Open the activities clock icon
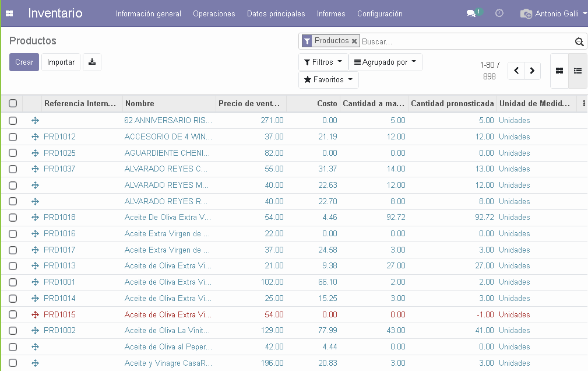 point(499,13)
